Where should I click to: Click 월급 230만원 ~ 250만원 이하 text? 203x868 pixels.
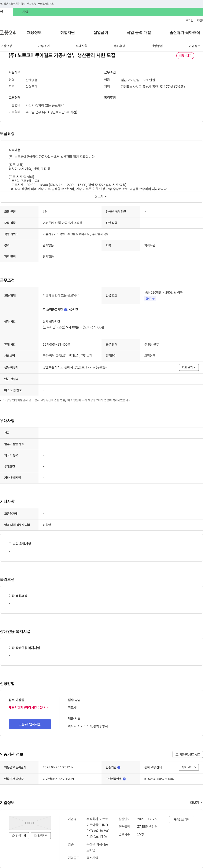point(163,293)
